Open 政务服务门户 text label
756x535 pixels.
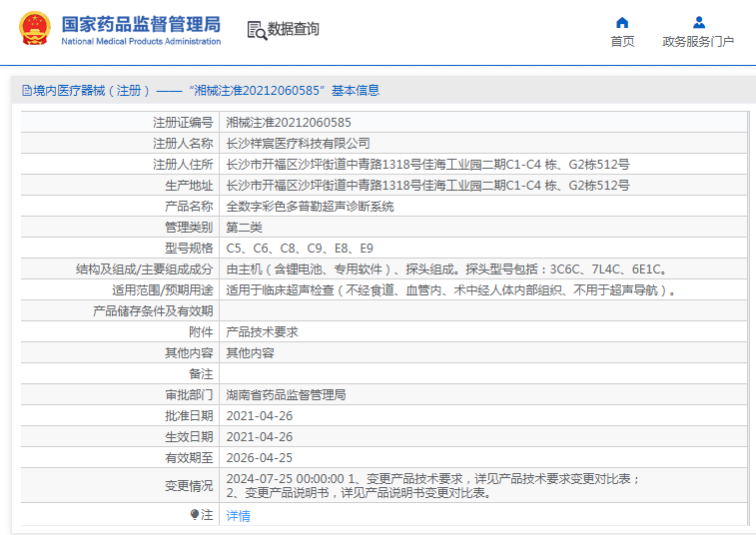tap(698, 41)
